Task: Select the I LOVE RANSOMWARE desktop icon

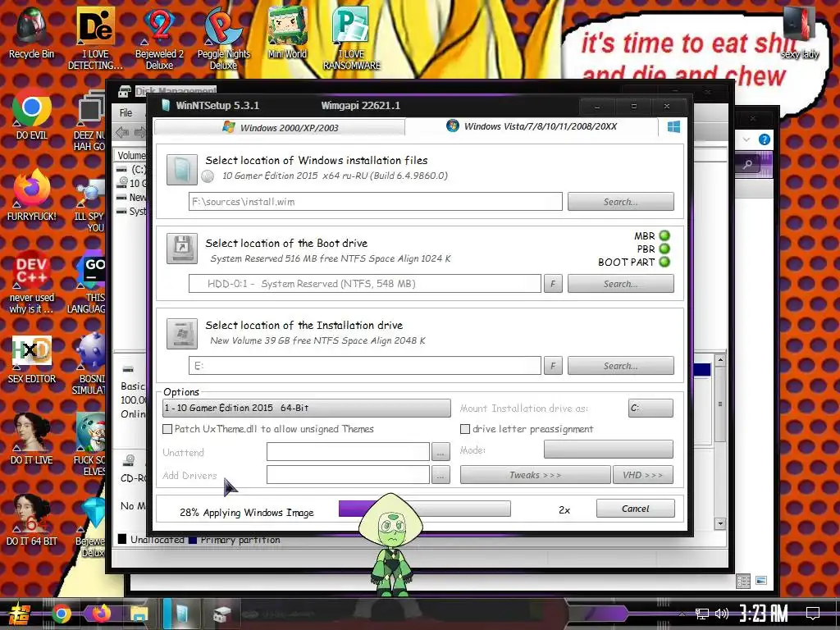Action: tap(351, 38)
